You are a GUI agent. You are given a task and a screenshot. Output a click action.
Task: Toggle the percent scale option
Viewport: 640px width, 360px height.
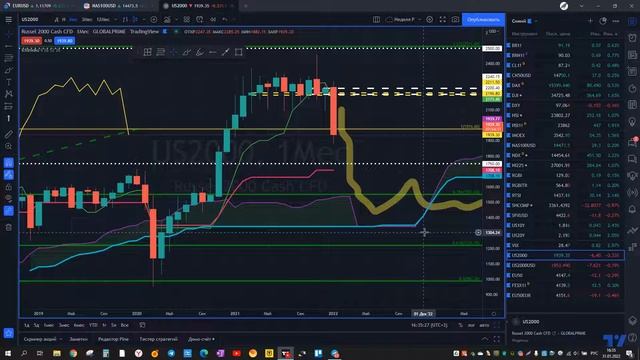pos(460,325)
